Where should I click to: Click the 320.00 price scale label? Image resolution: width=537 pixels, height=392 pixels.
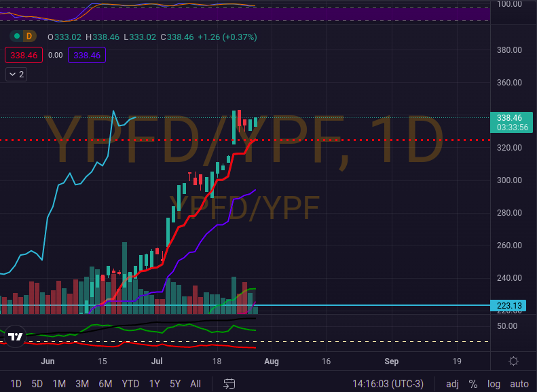[x=509, y=148]
